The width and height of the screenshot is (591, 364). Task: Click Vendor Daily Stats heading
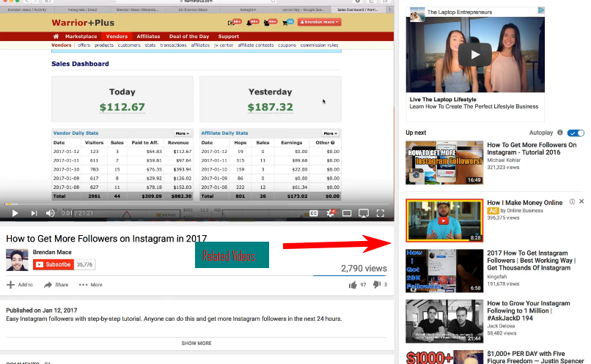(x=76, y=133)
